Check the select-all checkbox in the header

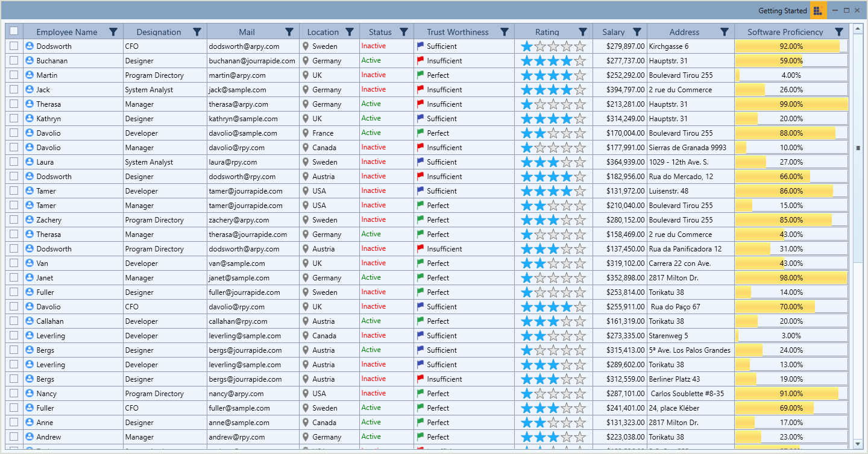(x=13, y=31)
